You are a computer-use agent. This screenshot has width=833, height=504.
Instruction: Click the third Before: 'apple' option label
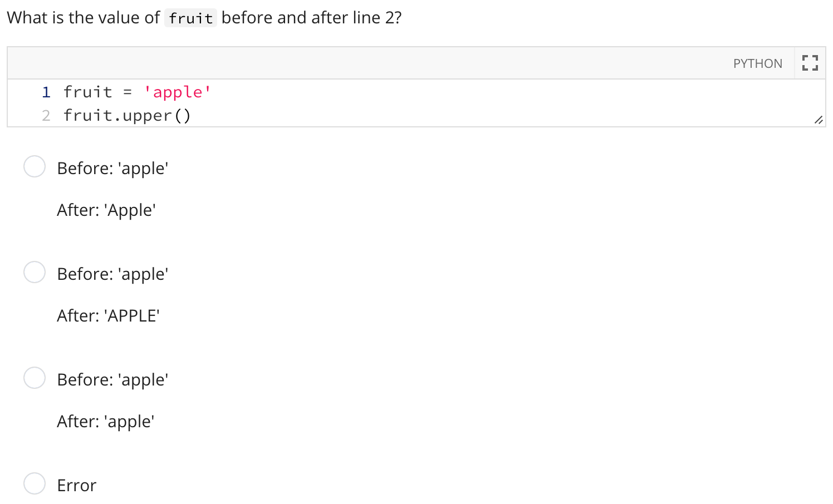pyautogui.click(x=111, y=379)
